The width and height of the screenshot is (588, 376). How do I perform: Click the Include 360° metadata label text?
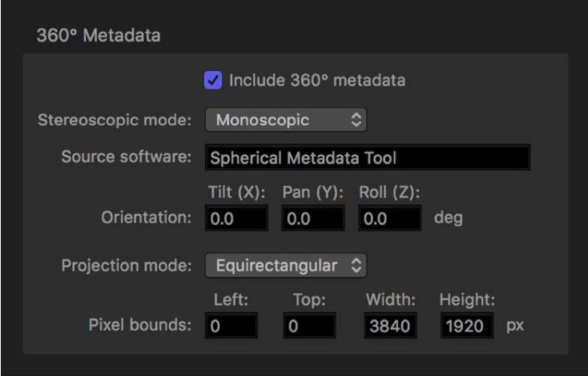point(317,81)
